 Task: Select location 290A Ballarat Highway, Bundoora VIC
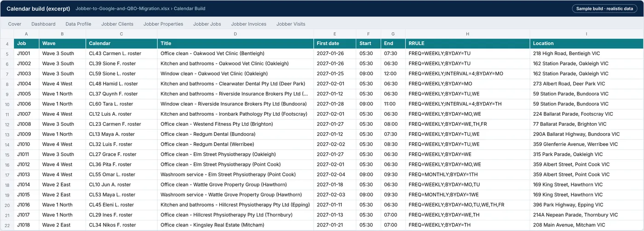click(586, 135)
